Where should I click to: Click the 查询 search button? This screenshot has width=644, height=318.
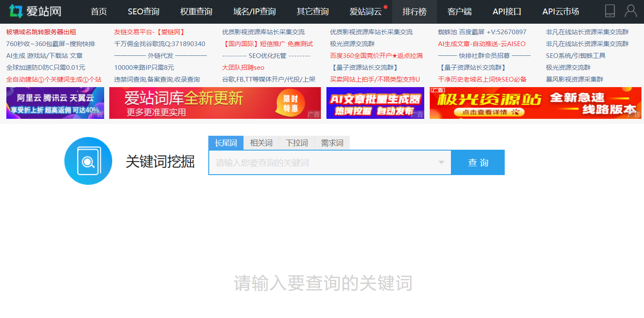tap(478, 162)
